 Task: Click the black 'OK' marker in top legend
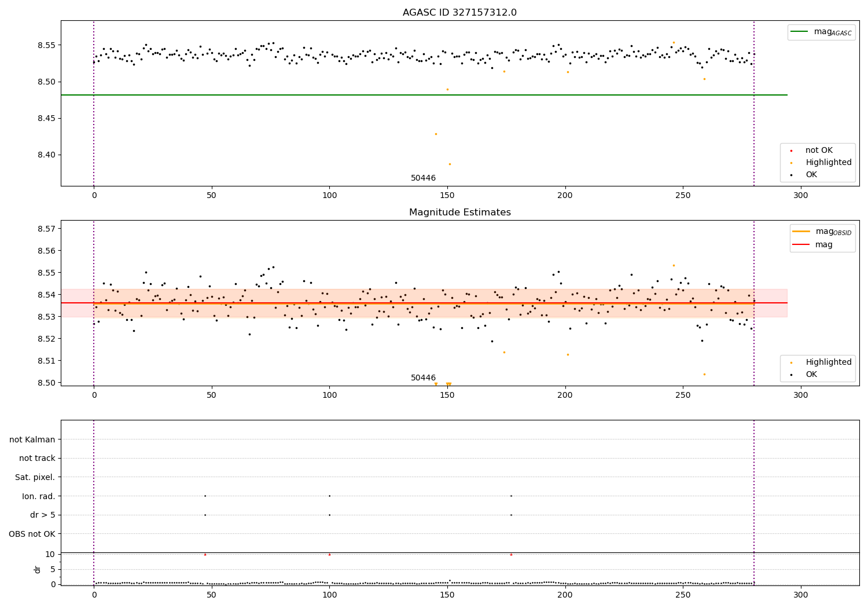click(791, 175)
